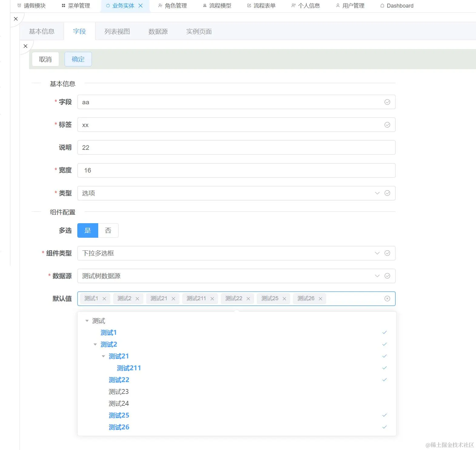Close the field editor drawer X icon
Viewport: 476px width, 450px height.
click(x=25, y=46)
